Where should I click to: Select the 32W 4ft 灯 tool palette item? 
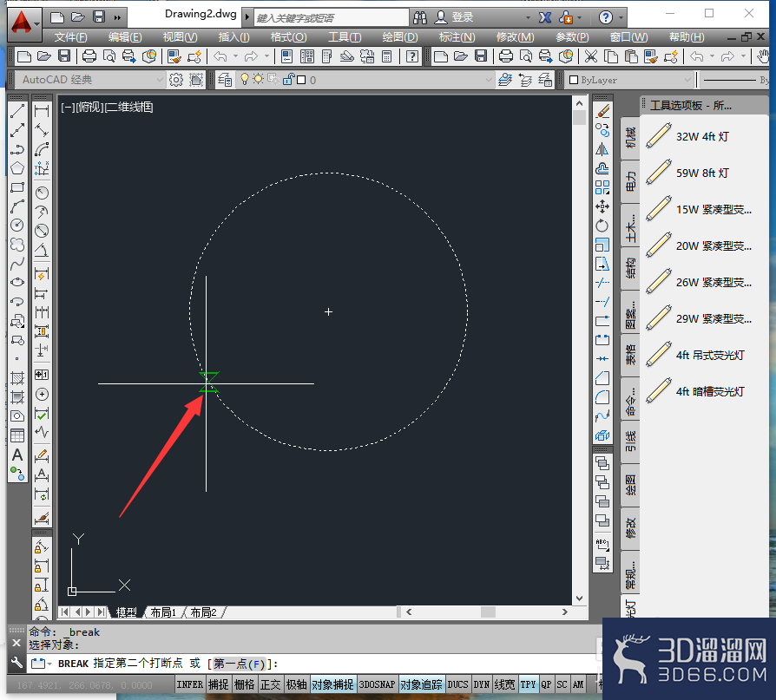tap(702, 136)
